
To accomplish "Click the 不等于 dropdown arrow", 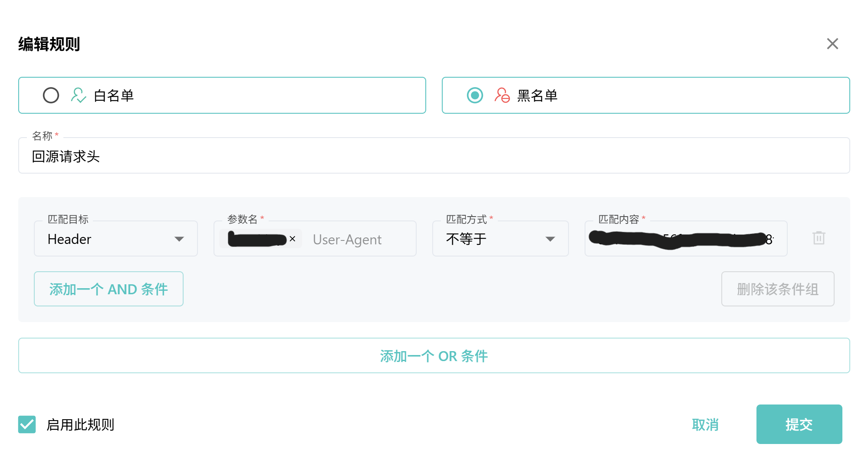I will 550,239.
